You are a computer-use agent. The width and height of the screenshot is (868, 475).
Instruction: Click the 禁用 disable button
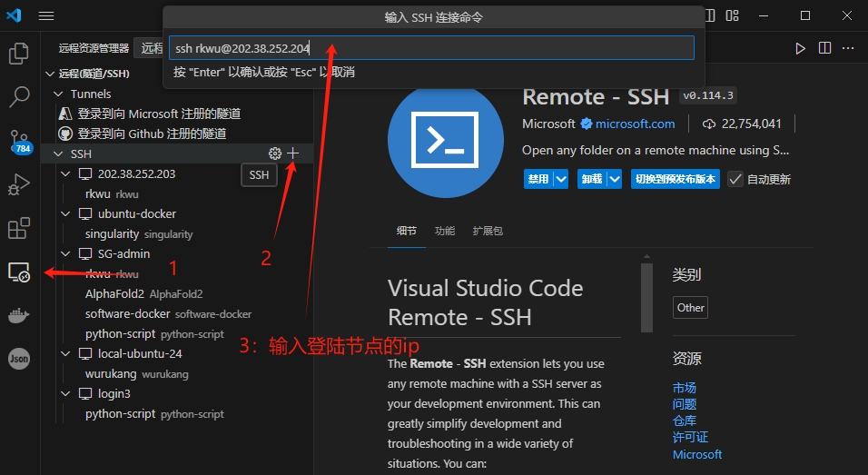click(x=538, y=179)
